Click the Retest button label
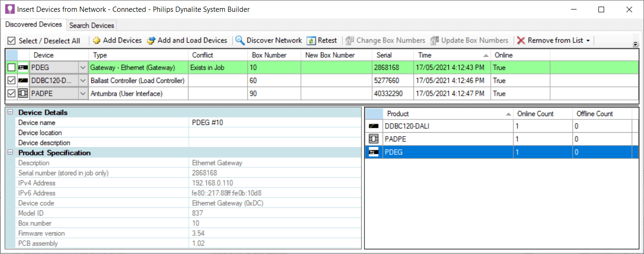The height and width of the screenshot is (254, 644). click(327, 41)
